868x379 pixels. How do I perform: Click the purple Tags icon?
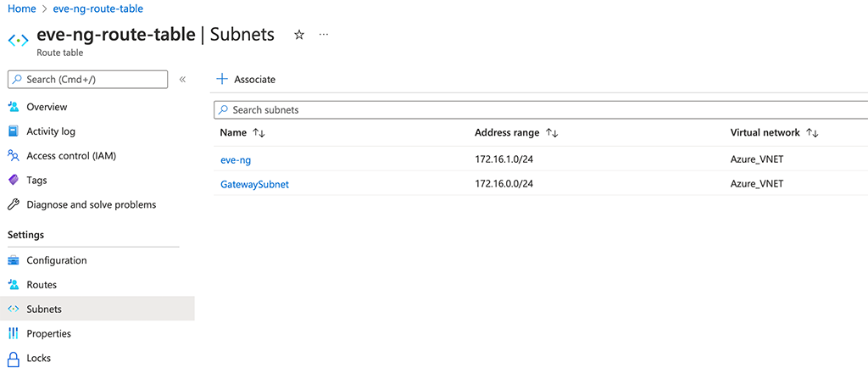coord(14,180)
